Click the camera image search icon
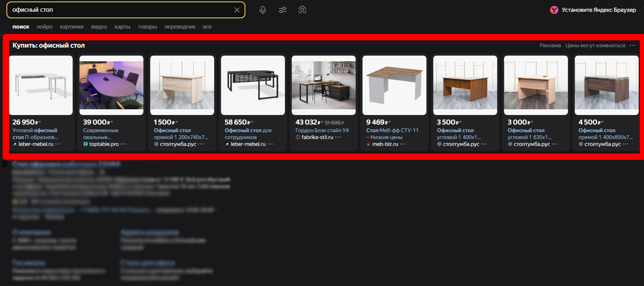This screenshot has height=286, width=644. (x=302, y=10)
